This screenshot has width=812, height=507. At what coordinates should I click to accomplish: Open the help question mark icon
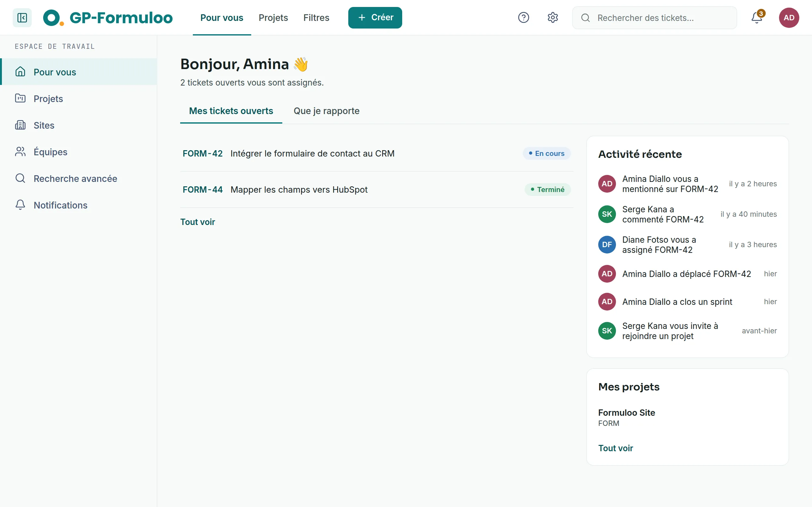click(523, 17)
